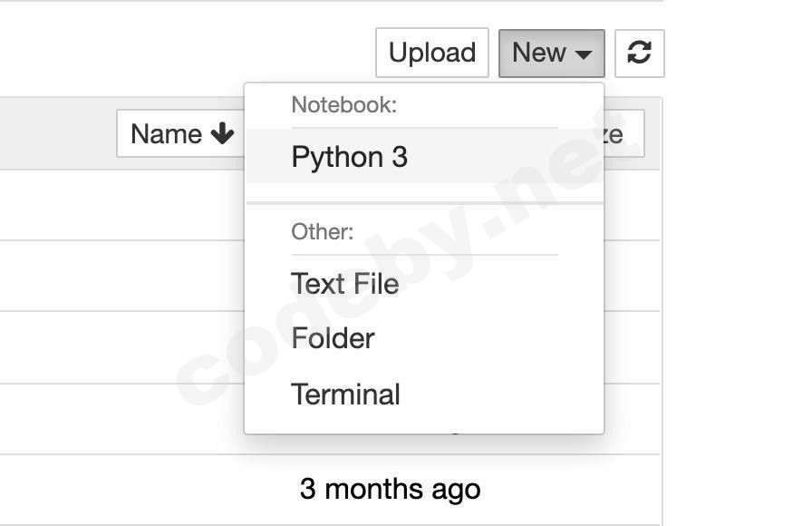Select Terminal from the New menu
Screen dimensions: 812x526
(x=345, y=394)
